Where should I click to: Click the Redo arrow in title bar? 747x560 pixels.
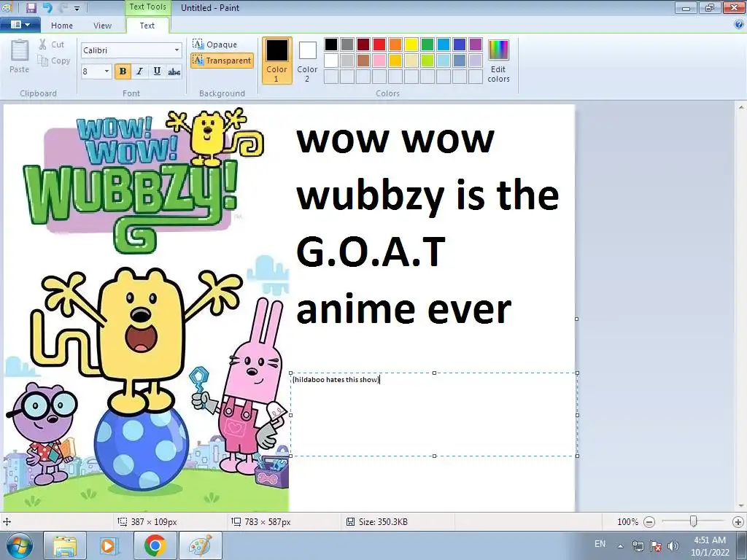(x=63, y=7)
